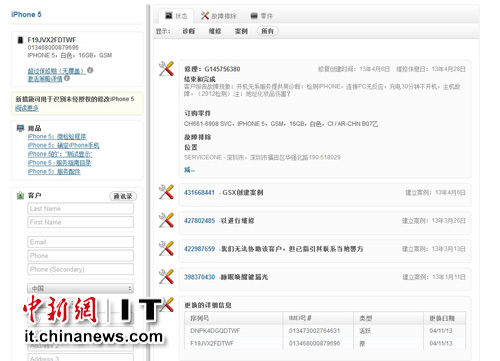This screenshot has height=361, width=500.
Task: Click the 04/11/13 date in DNPK4DGQDTWF row
Action: point(441,331)
